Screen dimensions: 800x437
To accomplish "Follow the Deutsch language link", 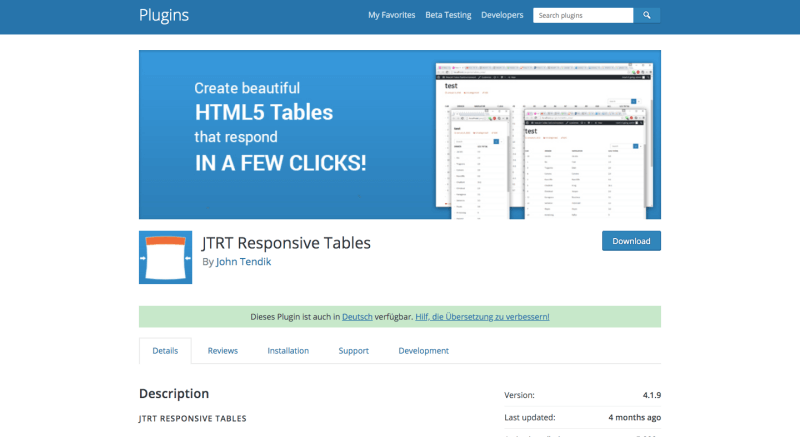I will [357, 317].
